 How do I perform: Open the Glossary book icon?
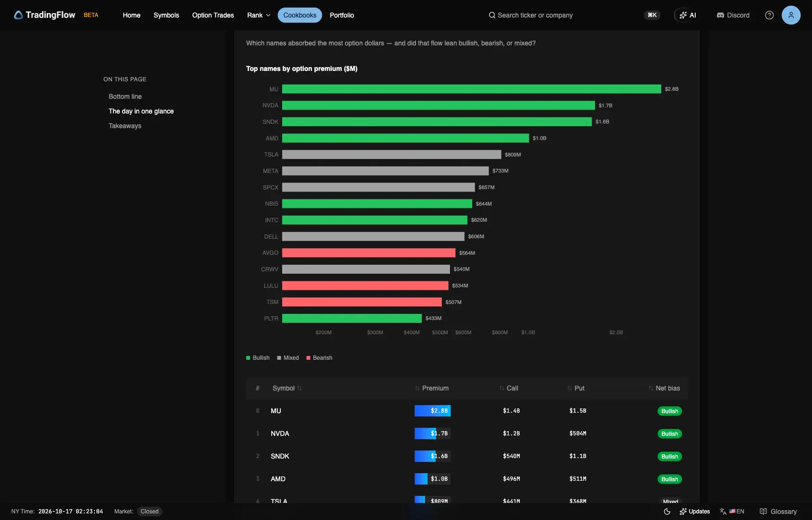tap(763, 511)
